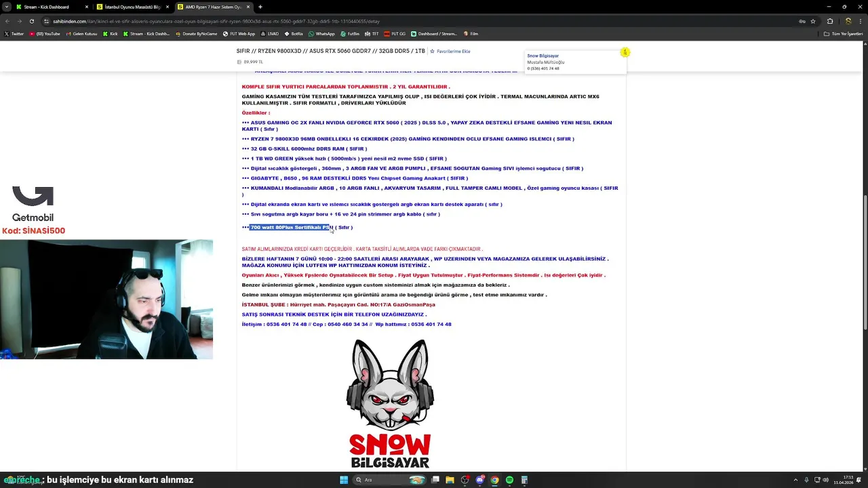Open the browser extensions puzzle icon
The image size is (868, 488).
pyautogui.click(x=829, y=21)
